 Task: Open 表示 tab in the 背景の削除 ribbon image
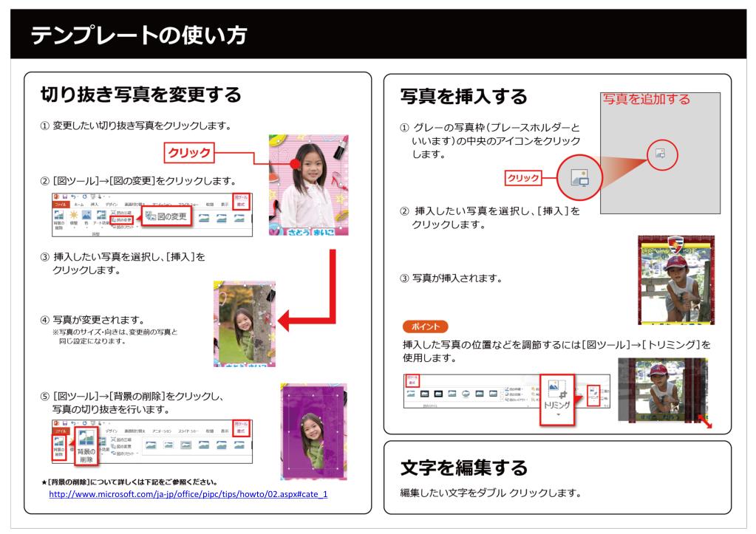point(224,431)
